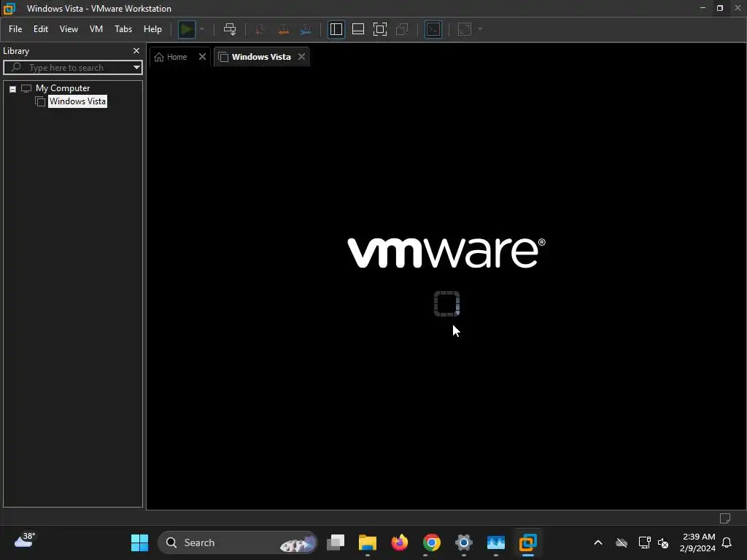Toggle the thumbnail bar view icon
747x560 pixels.
358,29
